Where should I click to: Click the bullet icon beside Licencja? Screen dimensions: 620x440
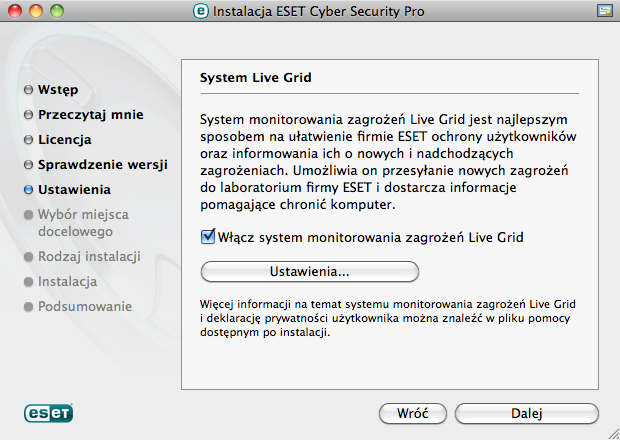tap(28, 140)
